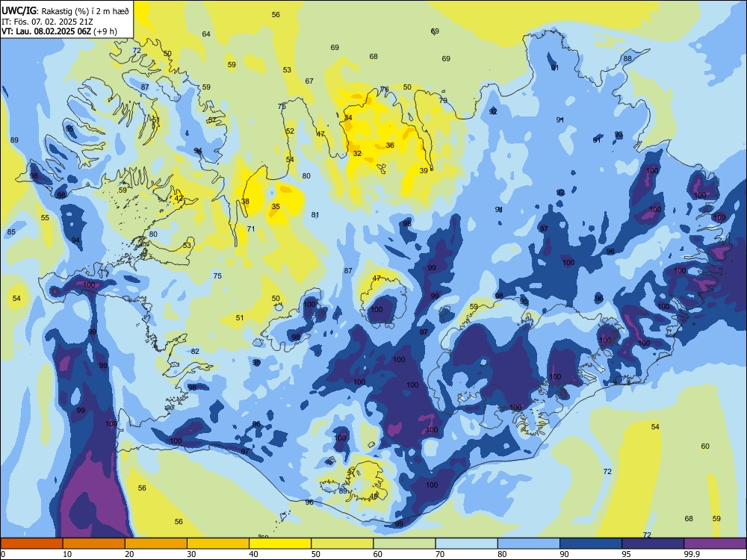Click the humidity value '81' on the map
This screenshot has width=747, height=560.
tap(315, 215)
